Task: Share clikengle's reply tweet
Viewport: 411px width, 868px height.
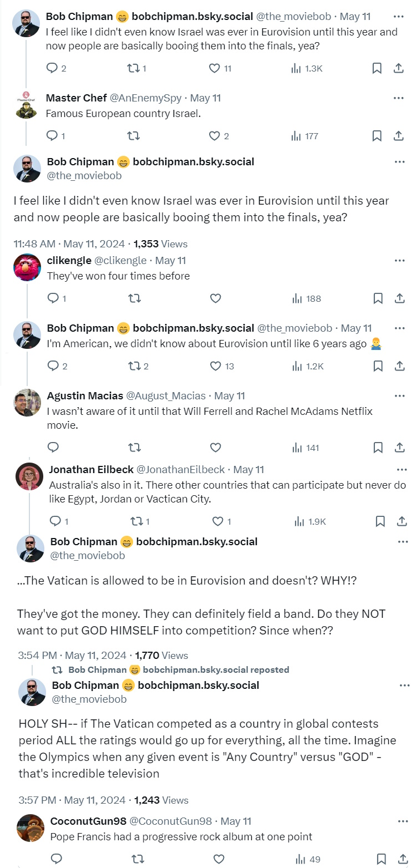Action: point(399,298)
